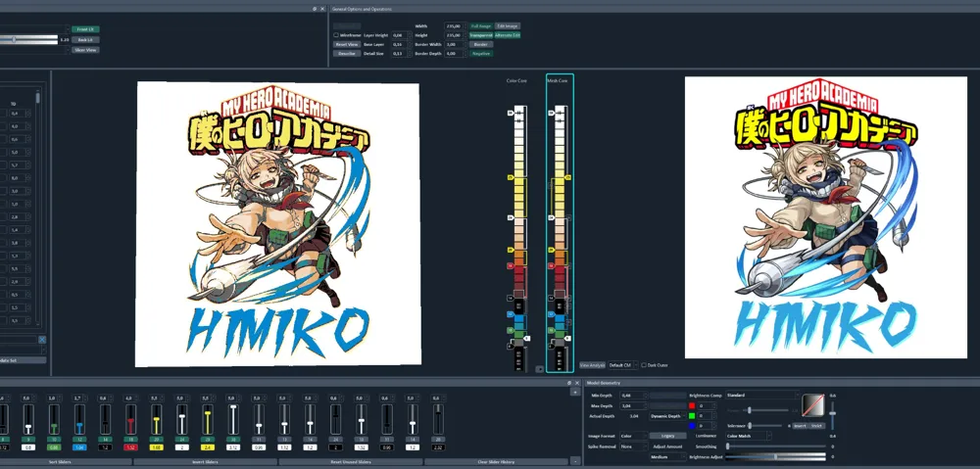This screenshot has width=980, height=469.
Task: Click Insert Sliders
Action: tap(205, 462)
